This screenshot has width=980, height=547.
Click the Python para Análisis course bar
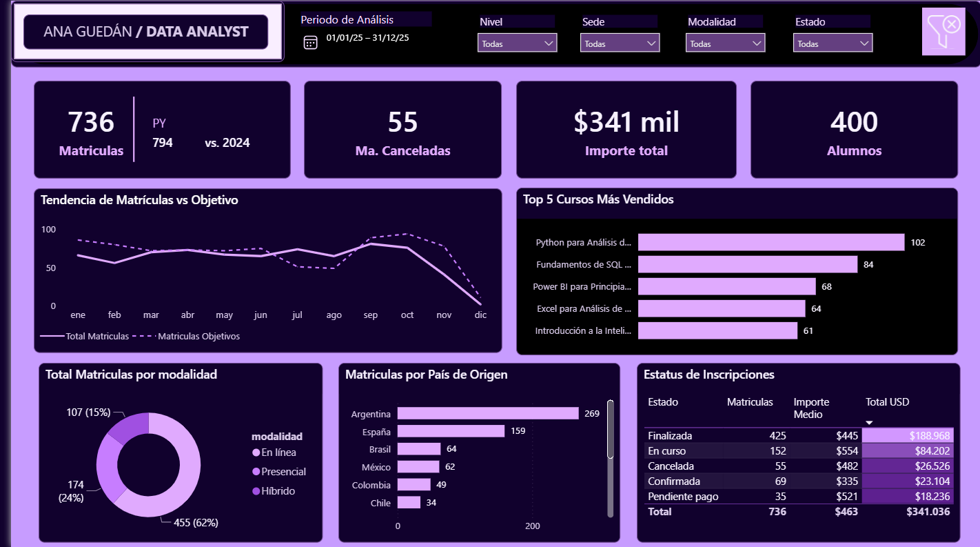[771, 242]
